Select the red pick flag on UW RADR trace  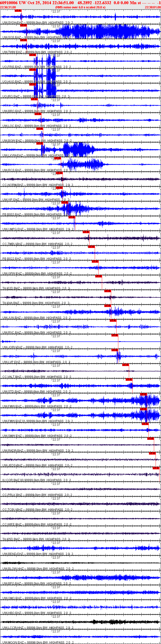pos(150,439)
